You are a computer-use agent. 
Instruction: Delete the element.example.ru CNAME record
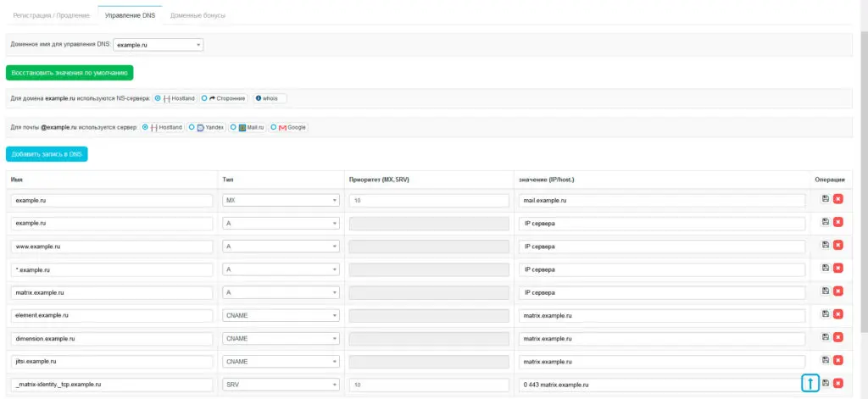point(838,314)
